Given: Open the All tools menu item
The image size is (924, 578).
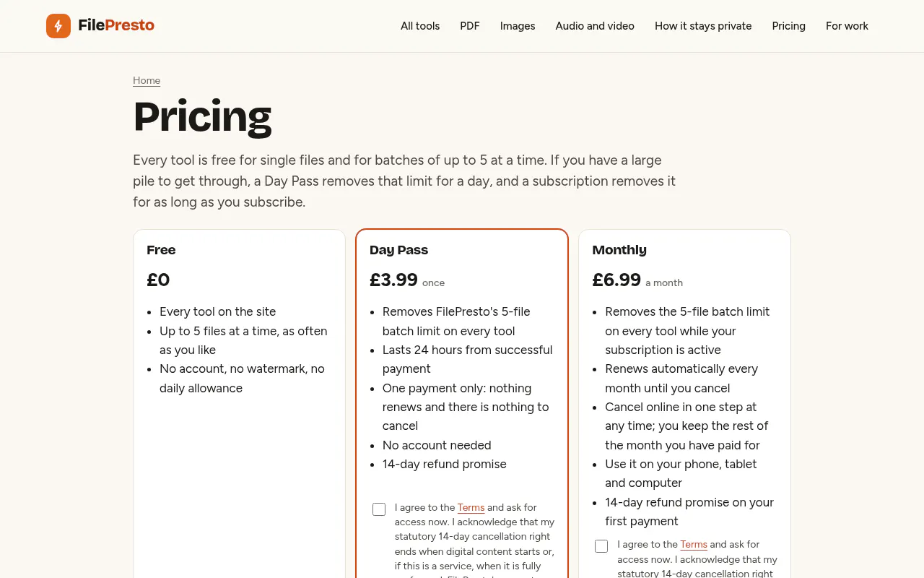Looking at the screenshot, I should pyautogui.click(x=420, y=26).
